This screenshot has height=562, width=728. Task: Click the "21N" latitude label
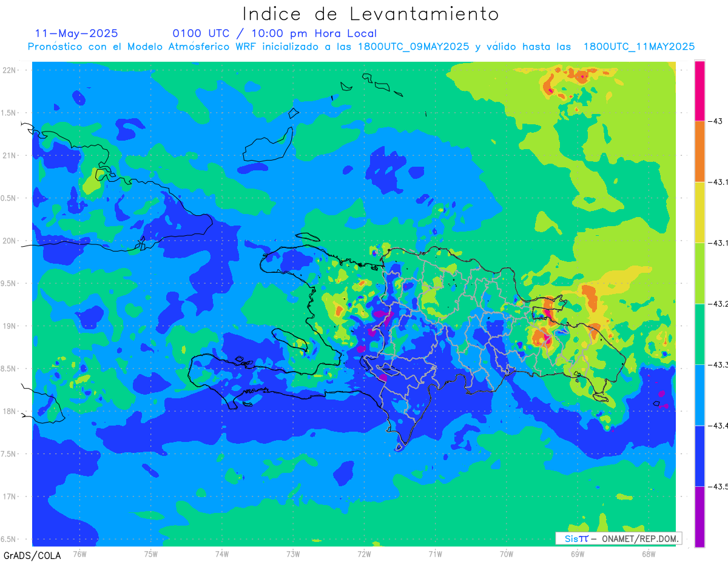(9, 155)
